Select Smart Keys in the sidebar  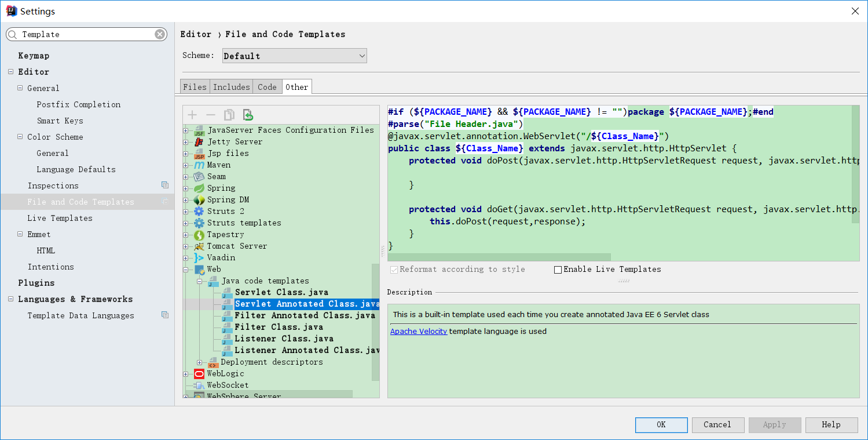(x=60, y=121)
